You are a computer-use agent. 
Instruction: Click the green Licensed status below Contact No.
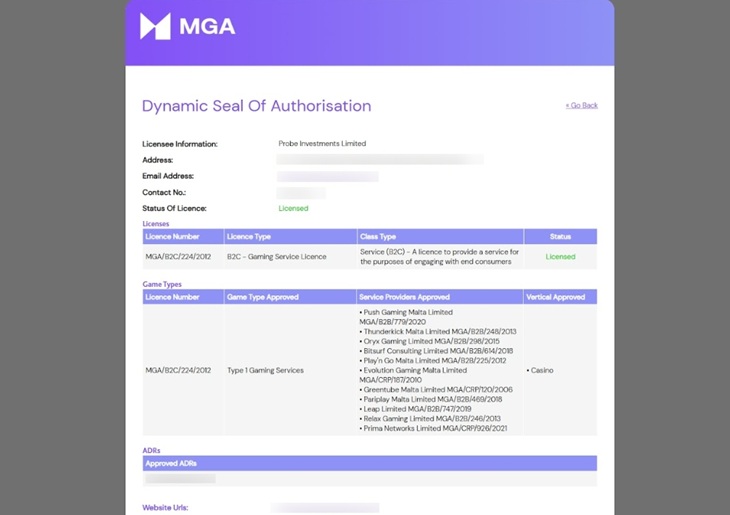[293, 208]
